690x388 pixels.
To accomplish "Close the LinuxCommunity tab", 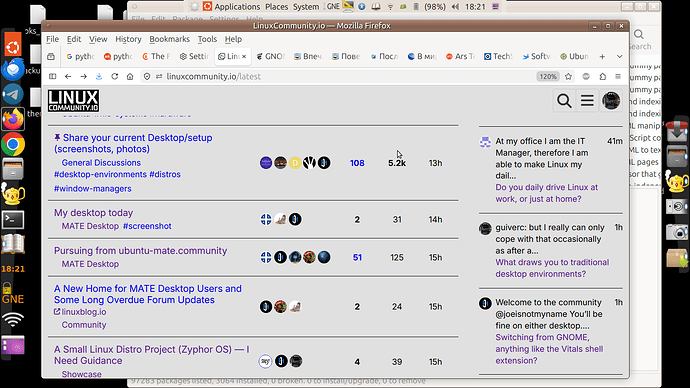I will [x=244, y=56].
